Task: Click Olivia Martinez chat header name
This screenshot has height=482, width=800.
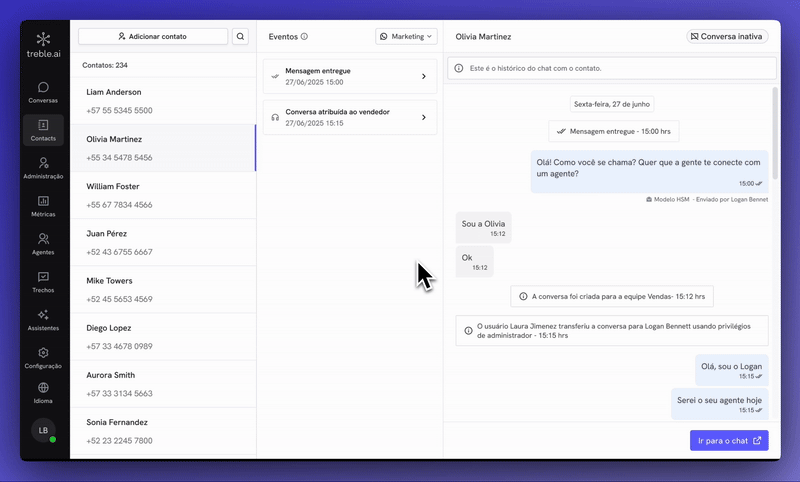Action: 483,36
